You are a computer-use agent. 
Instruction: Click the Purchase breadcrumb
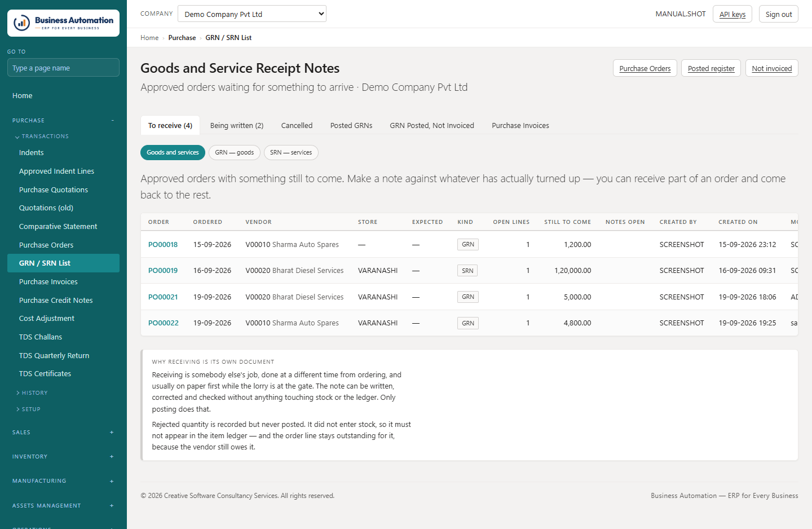point(182,38)
